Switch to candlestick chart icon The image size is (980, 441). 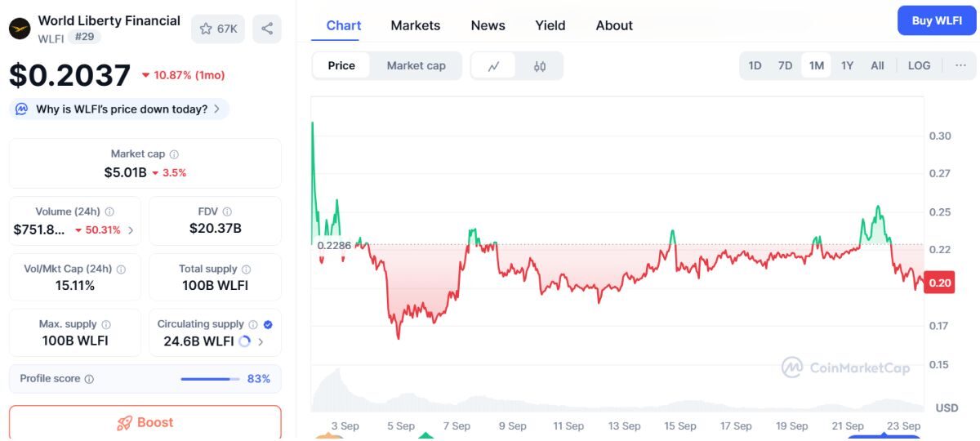[x=539, y=66]
